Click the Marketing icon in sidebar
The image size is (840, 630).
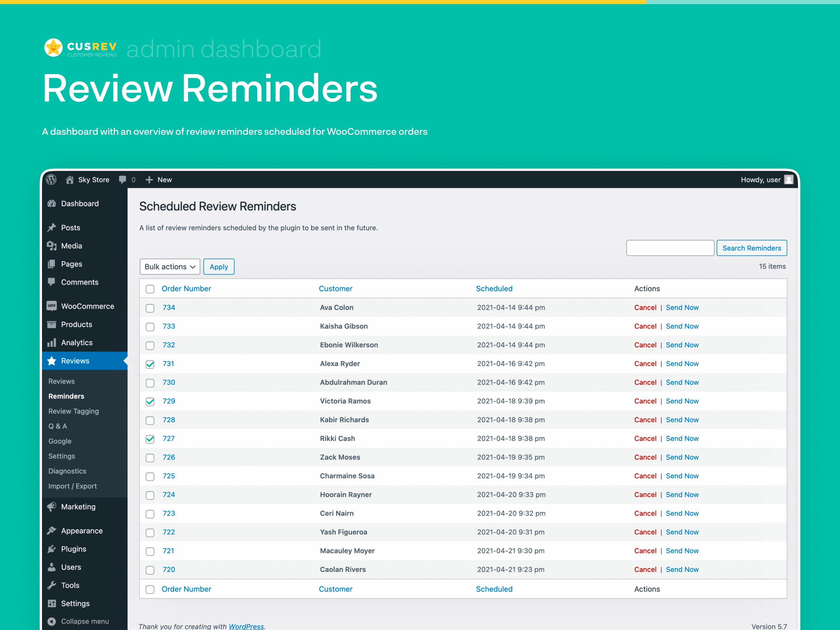55,506
